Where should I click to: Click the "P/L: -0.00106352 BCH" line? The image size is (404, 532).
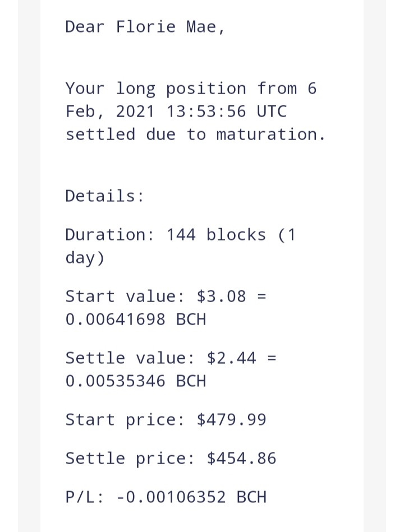(166, 497)
